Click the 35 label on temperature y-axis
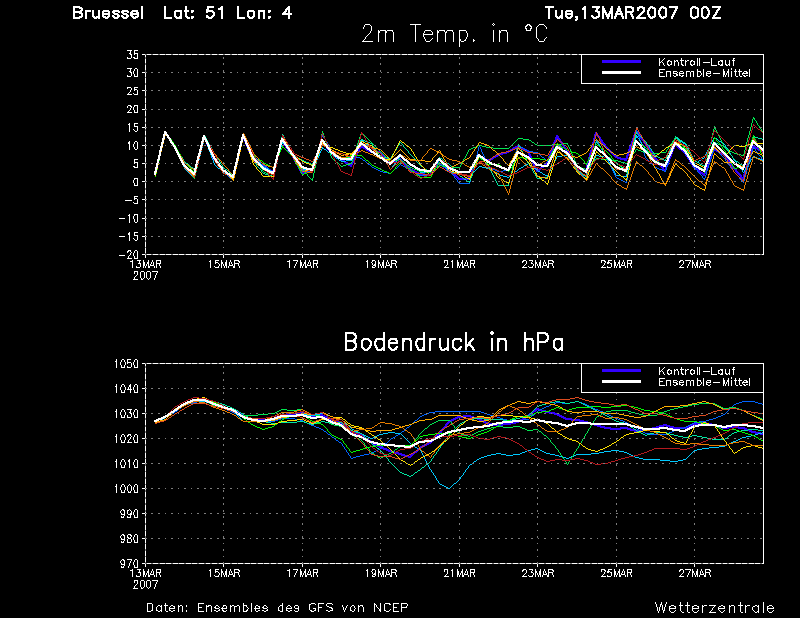 [x=132, y=55]
